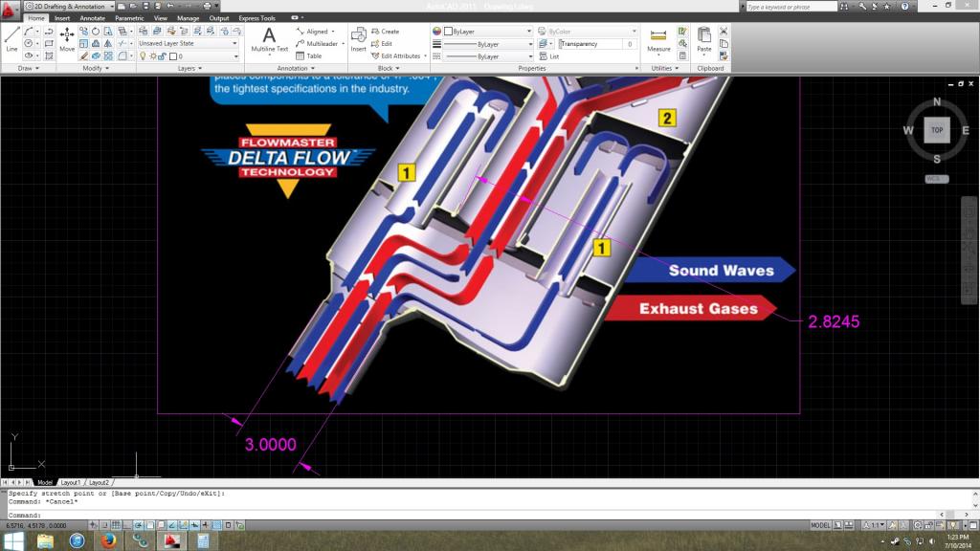The image size is (980, 551).
Task: Expand the Annotation panel
Action: click(x=296, y=68)
